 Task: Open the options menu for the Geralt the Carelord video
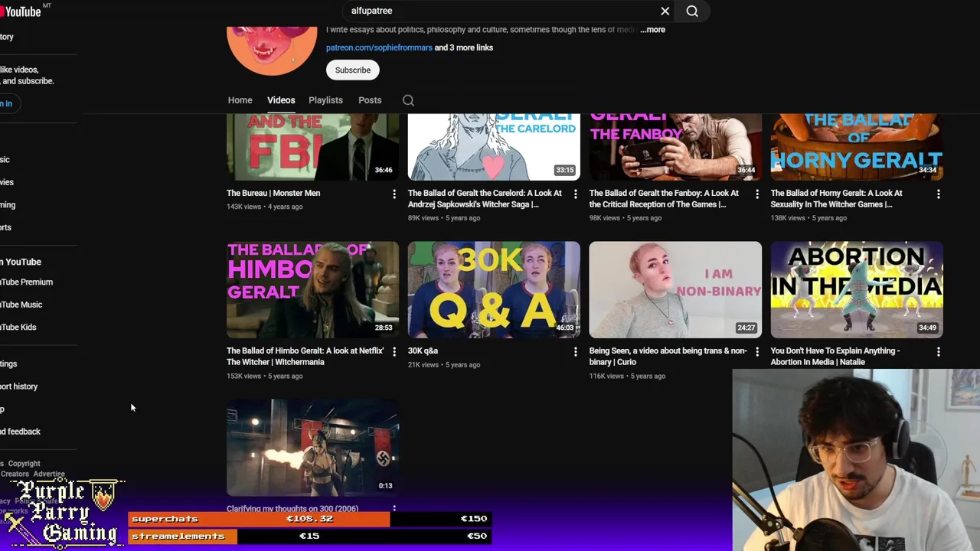[x=576, y=194]
